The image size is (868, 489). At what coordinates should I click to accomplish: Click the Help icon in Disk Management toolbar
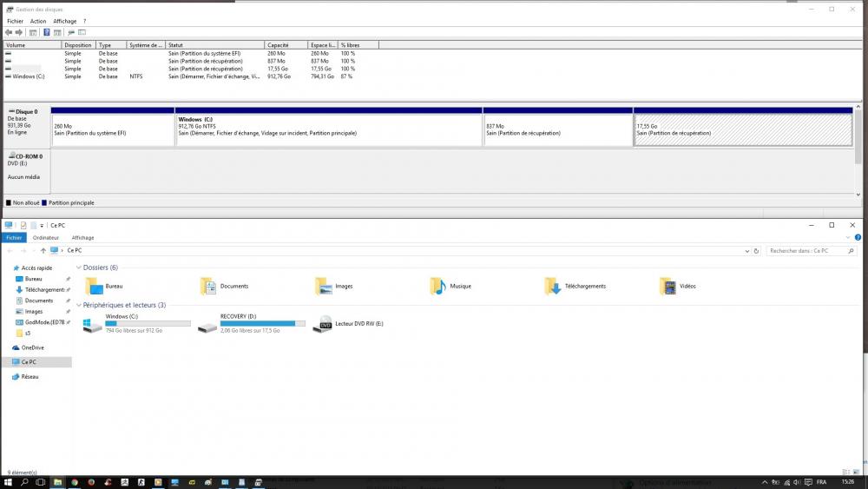click(x=46, y=32)
